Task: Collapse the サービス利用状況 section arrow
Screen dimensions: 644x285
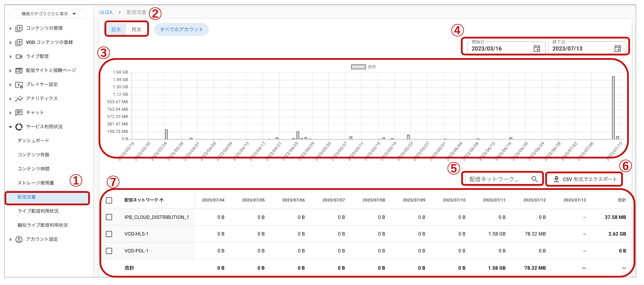Action: coord(10,127)
